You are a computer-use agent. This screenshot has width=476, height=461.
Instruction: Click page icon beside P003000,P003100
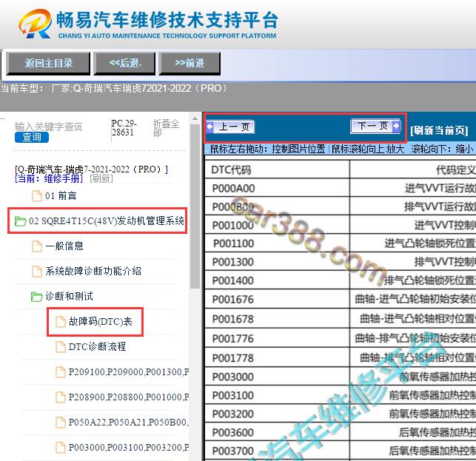tap(61, 448)
